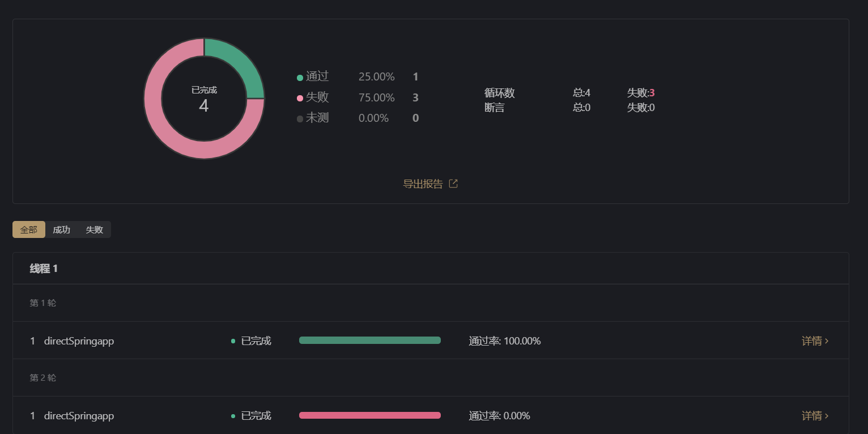Screen dimensions: 868x434
Task: Expand round 2 details via the chevron arrow
Action: 827,416
